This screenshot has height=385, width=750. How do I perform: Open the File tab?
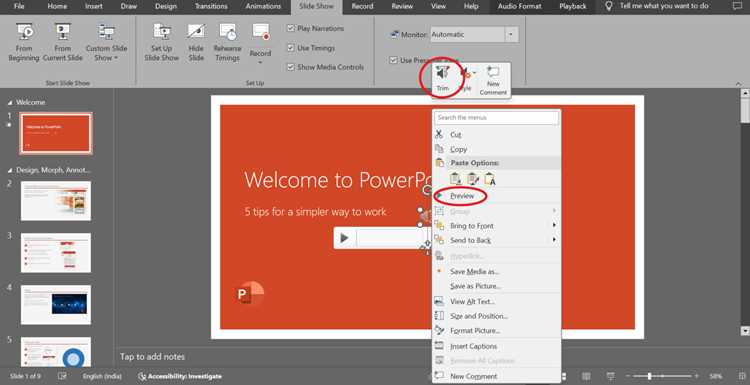click(x=19, y=6)
